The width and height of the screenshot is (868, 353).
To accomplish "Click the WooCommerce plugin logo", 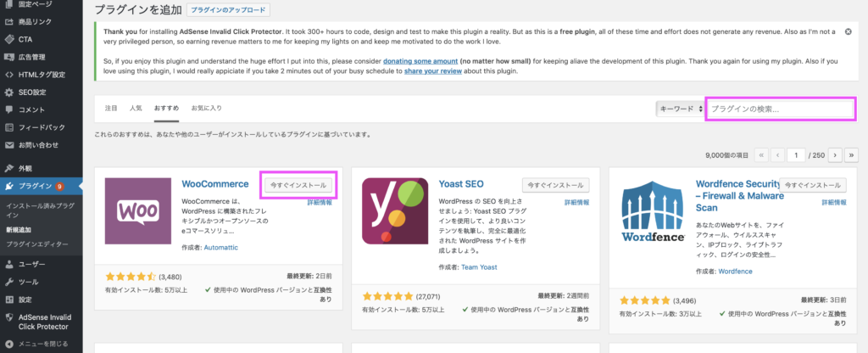I will pos(138,211).
